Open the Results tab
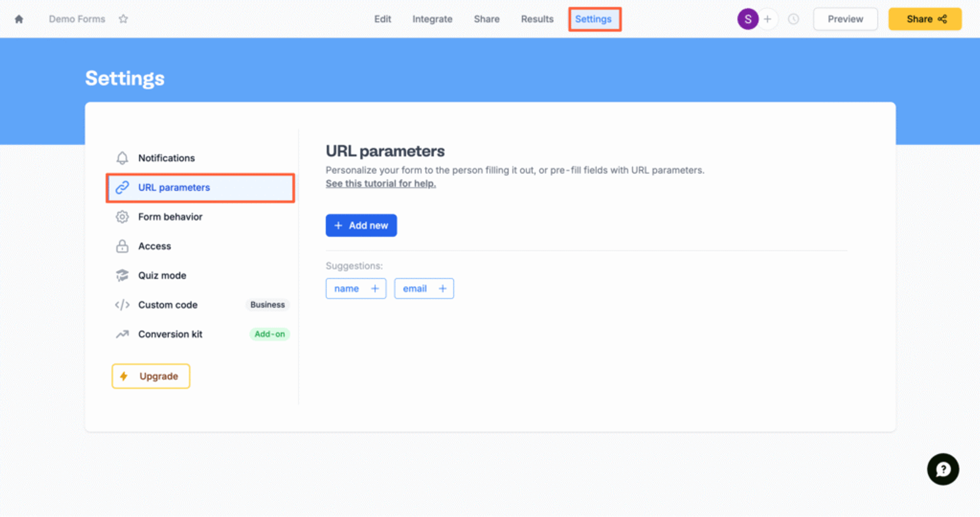The height and width of the screenshot is (517, 980). [x=537, y=19]
